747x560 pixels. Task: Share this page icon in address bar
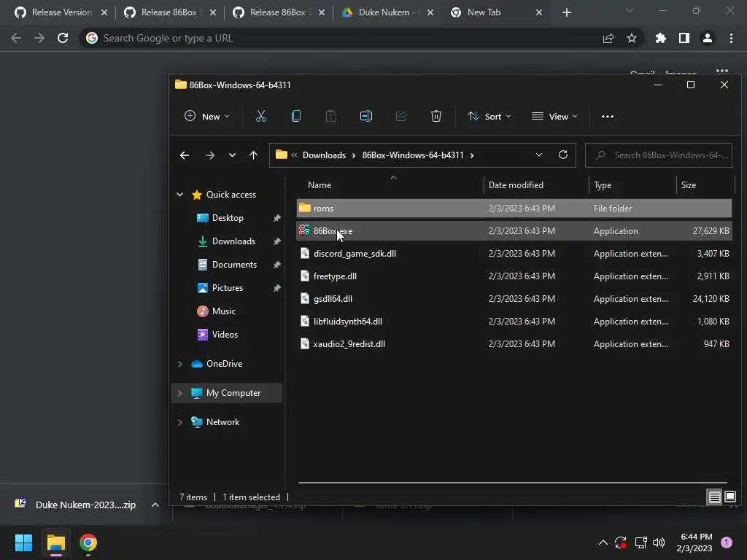tap(608, 38)
